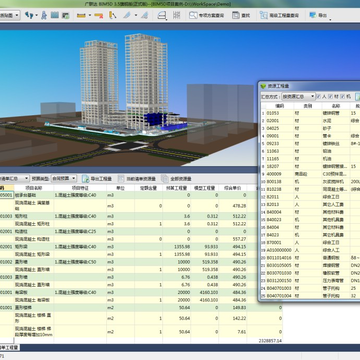This screenshot has height=360, width=360.
Task: Select resource row with code 04025
Action: click(x=310, y=128)
